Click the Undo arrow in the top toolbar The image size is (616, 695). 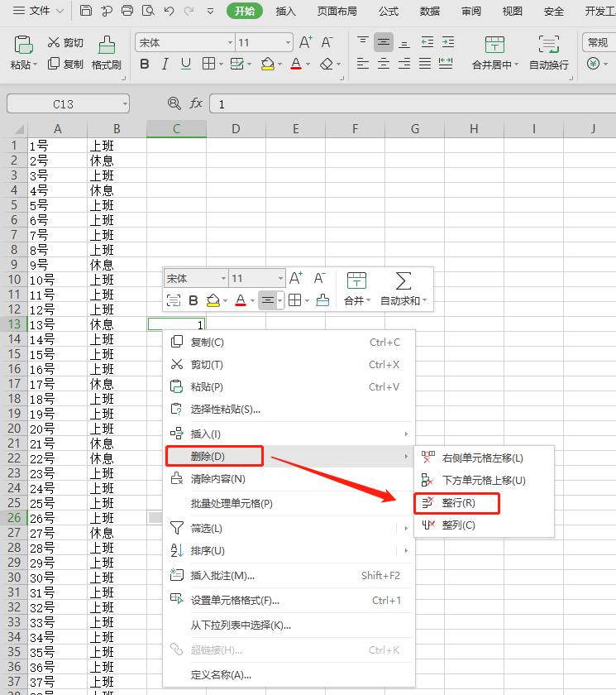[169, 11]
